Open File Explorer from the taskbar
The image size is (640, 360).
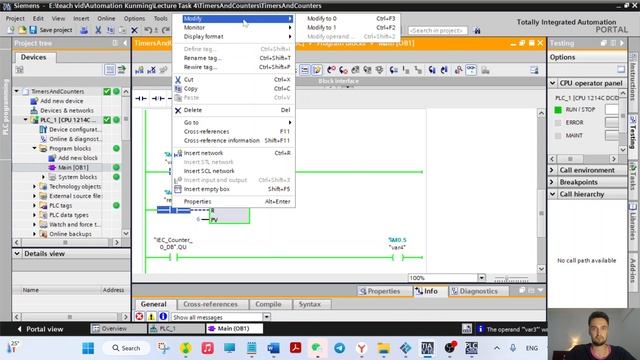[383, 348]
